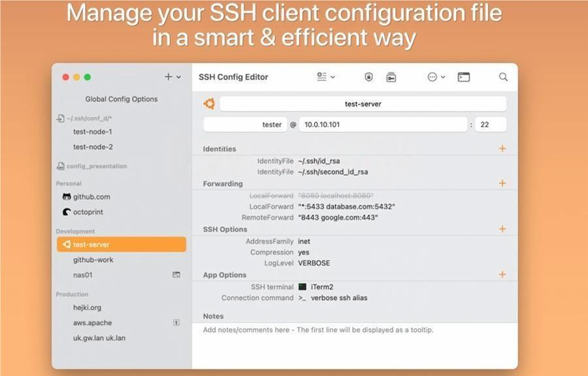Add a Forwarding entry with plus icon
The width and height of the screenshot is (588, 376).
click(x=502, y=183)
